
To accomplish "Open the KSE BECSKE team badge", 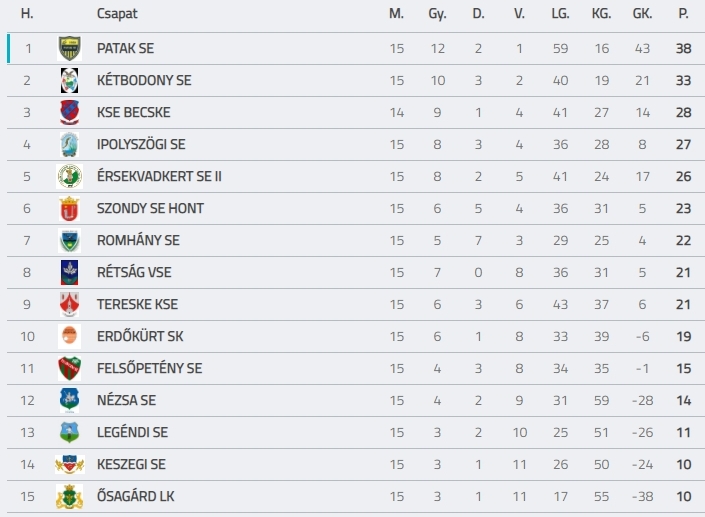I will [69, 112].
